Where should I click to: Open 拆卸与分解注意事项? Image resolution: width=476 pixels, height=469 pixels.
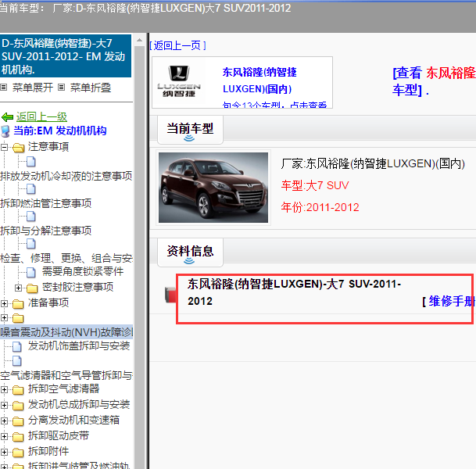46,231
